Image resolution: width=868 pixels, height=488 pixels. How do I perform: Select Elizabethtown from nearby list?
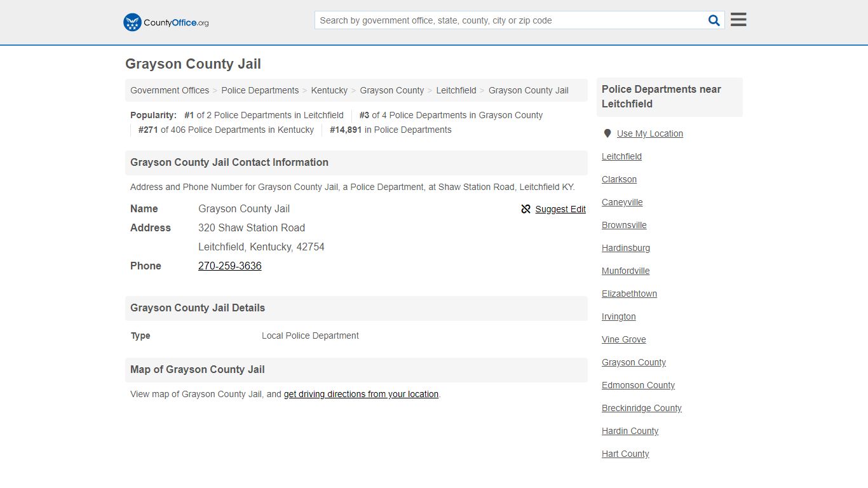coord(629,294)
